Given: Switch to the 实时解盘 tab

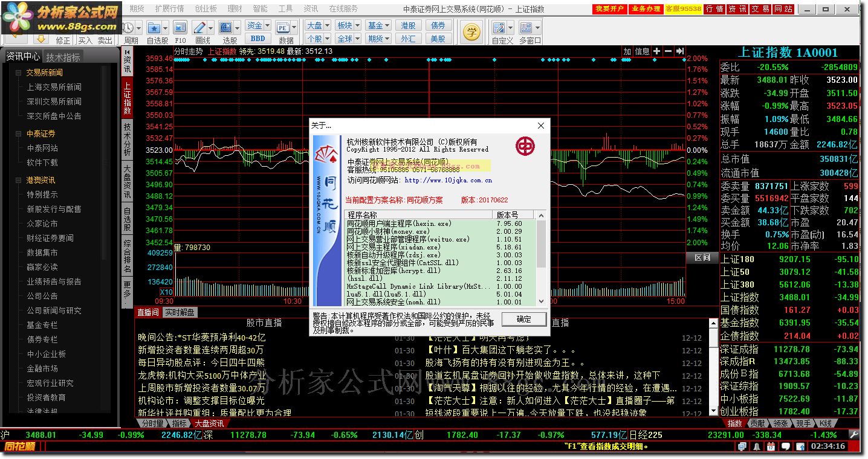Looking at the screenshot, I should [x=180, y=312].
